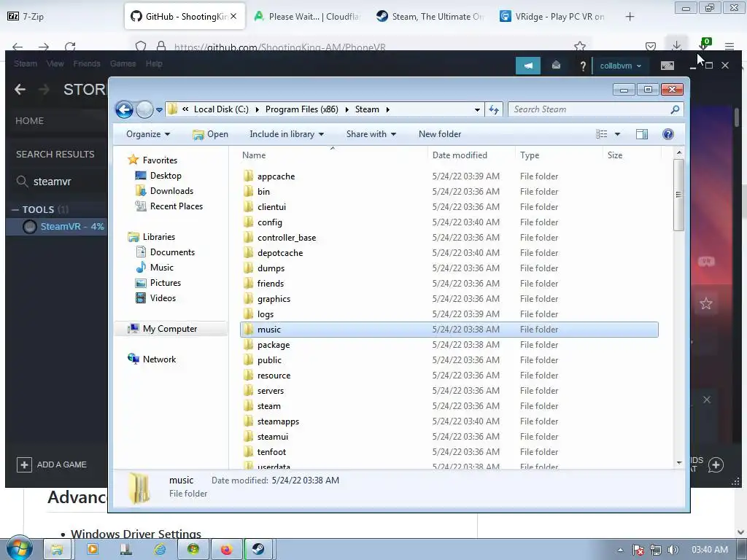Open Organize menu
Screen dimensions: 747x560
pos(147,134)
